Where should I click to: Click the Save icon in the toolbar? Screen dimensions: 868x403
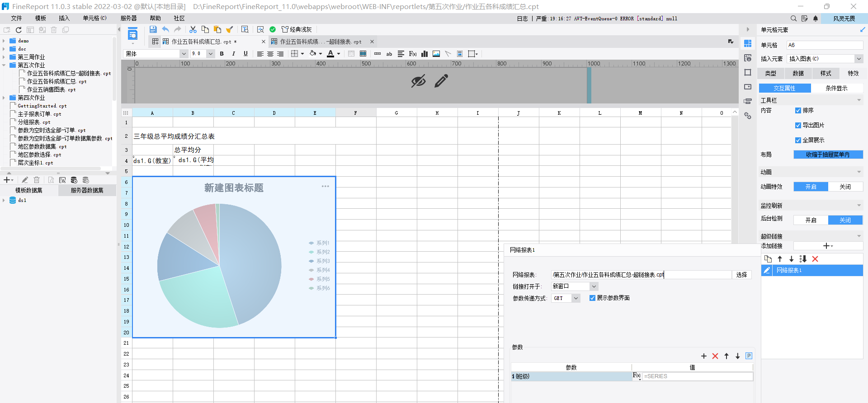[x=153, y=29]
